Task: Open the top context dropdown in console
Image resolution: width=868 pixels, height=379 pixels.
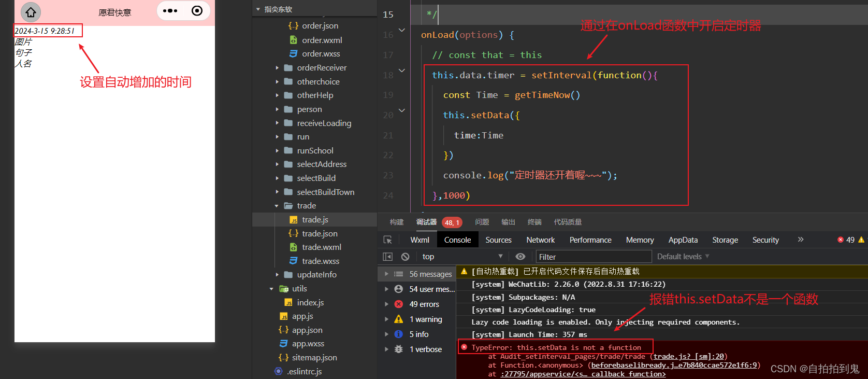Action: [x=462, y=257]
